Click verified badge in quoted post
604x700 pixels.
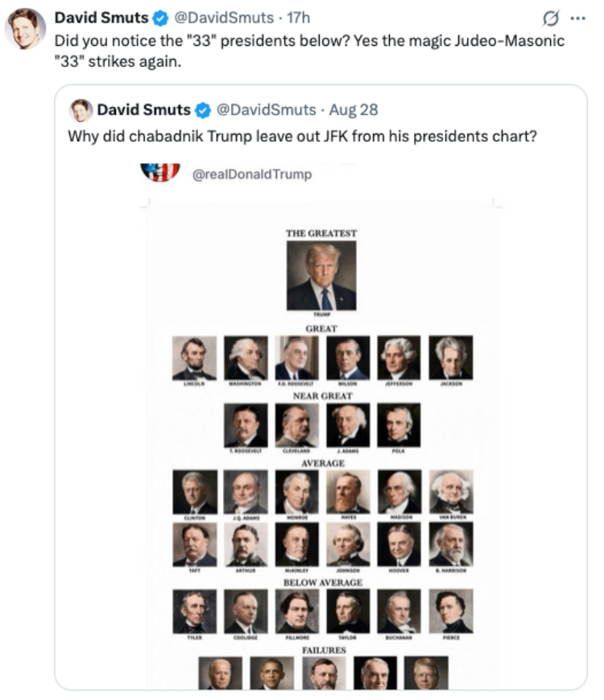pyautogui.click(x=203, y=110)
